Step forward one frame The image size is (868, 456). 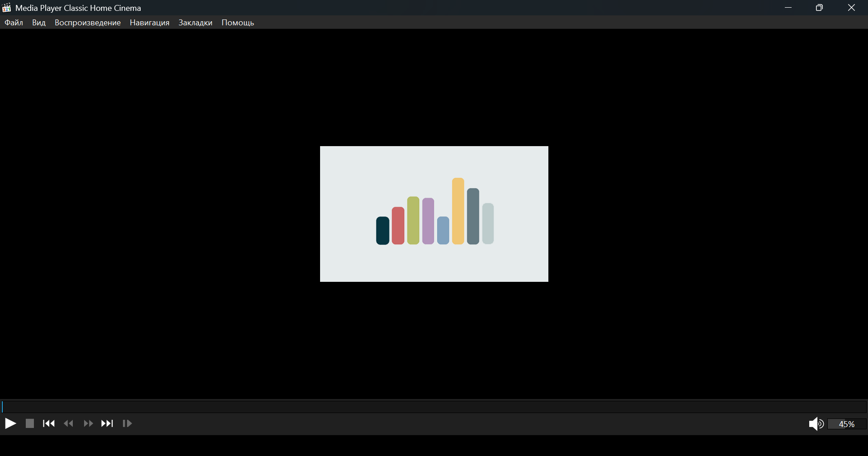[127, 424]
